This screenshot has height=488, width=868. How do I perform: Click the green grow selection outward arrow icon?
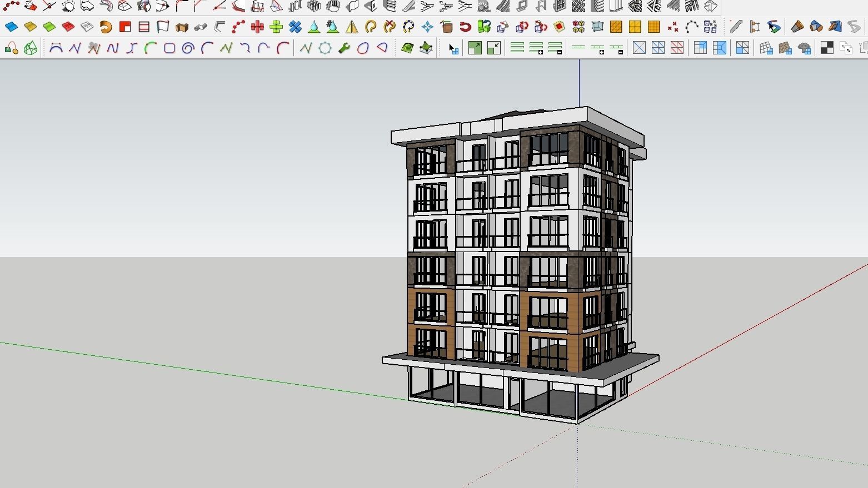pyautogui.click(x=475, y=48)
